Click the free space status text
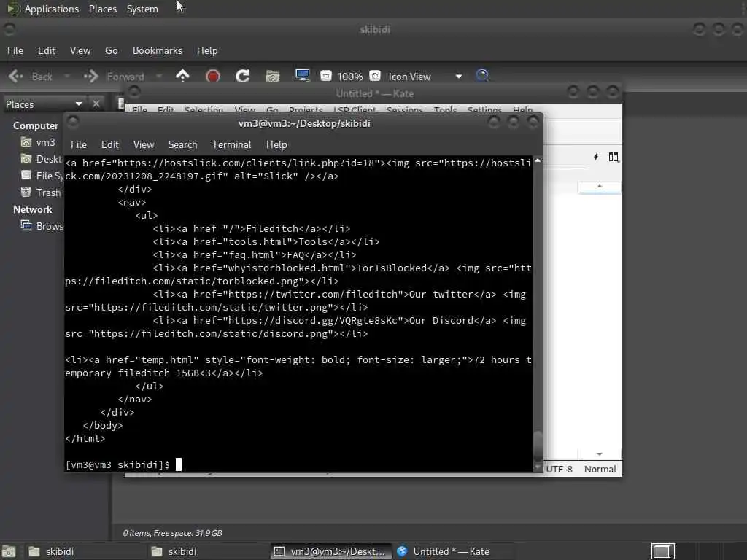747x560 pixels. point(172,533)
